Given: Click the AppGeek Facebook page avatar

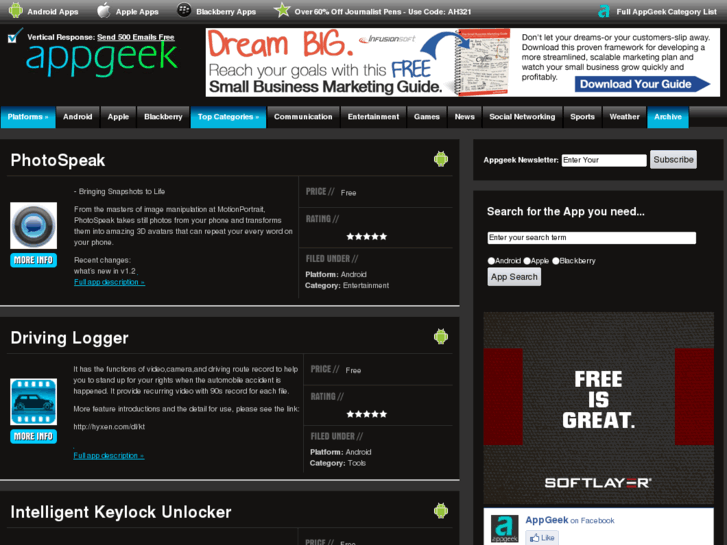Looking at the screenshot, I should 504,529.
